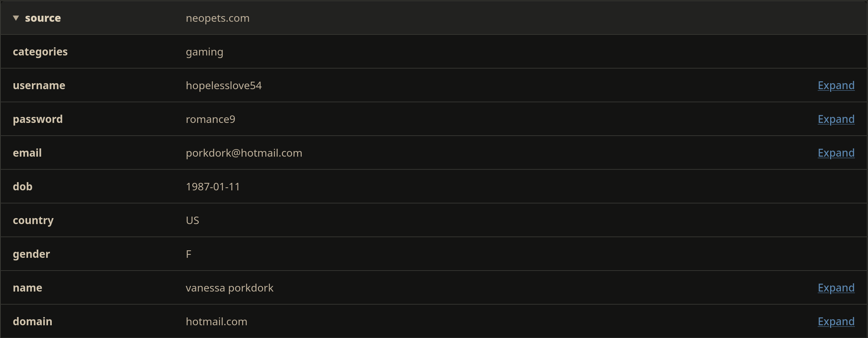Click the password field label
Image resolution: width=868 pixels, height=338 pixels.
click(x=38, y=119)
